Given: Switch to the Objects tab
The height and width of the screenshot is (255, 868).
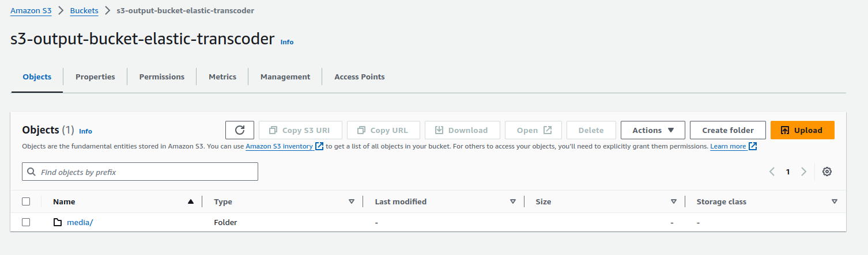Looking at the screenshot, I should click(37, 77).
